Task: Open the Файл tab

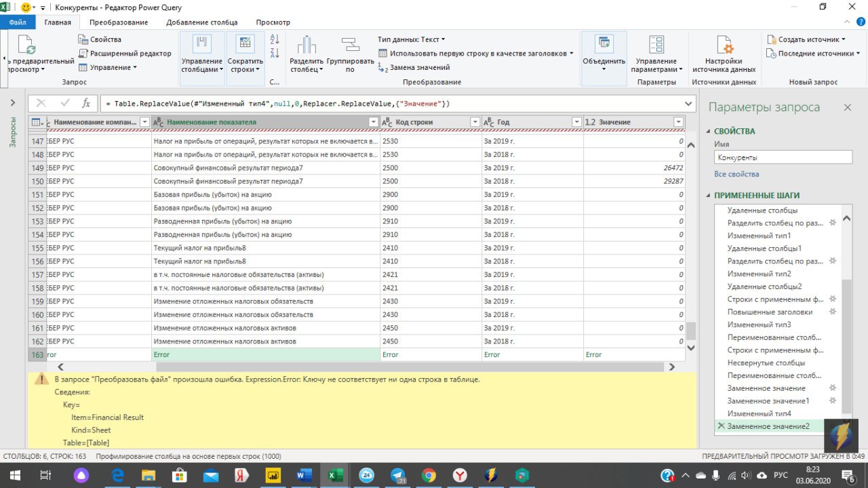Action: tap(18, 22)
